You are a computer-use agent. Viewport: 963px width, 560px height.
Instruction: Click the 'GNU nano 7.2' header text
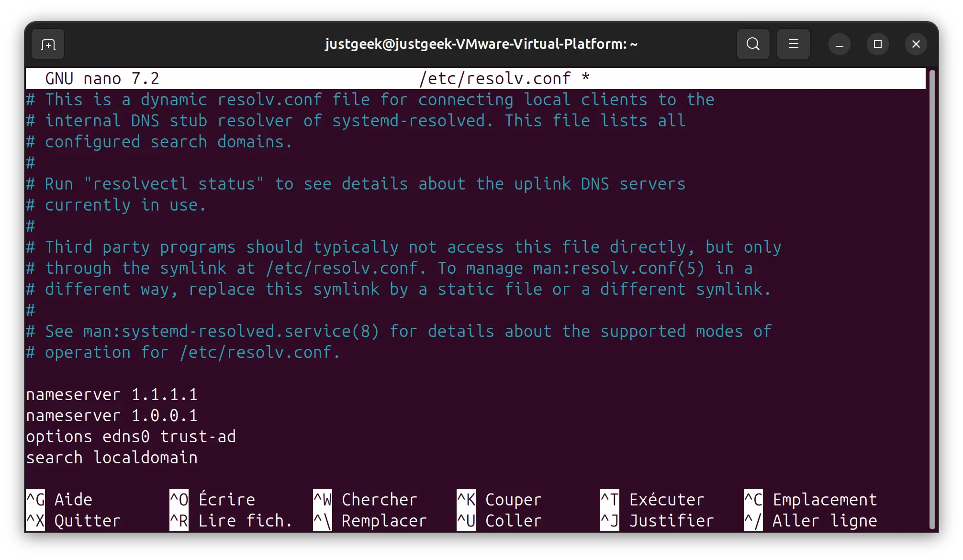click(x=102, y=78)
